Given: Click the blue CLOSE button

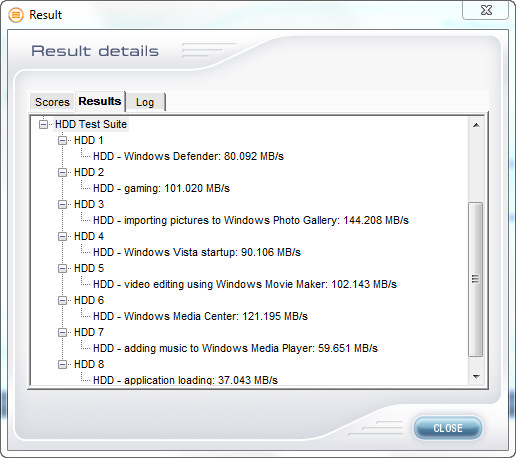Looking at the screenshot, I should click(x=448, y=428).
